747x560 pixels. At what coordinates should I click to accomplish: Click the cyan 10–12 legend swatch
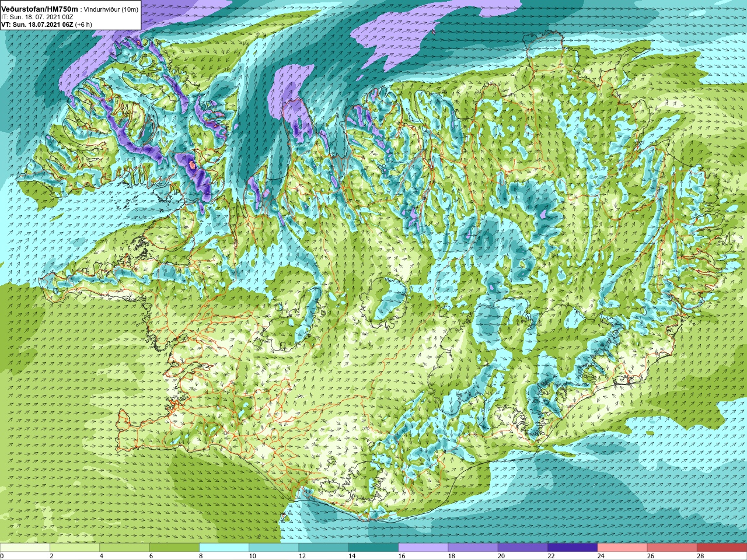pyautogui.click(x=274, y=547)
